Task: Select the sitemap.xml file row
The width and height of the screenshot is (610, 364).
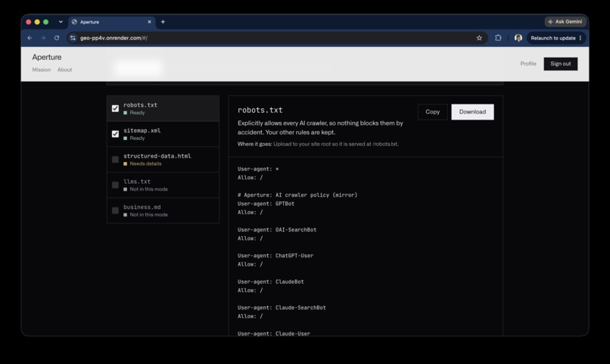Action: click(x=163, y=134)
